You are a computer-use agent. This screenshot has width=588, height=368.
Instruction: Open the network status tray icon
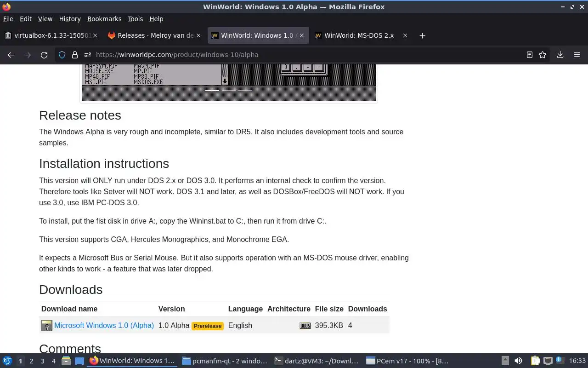548,361
